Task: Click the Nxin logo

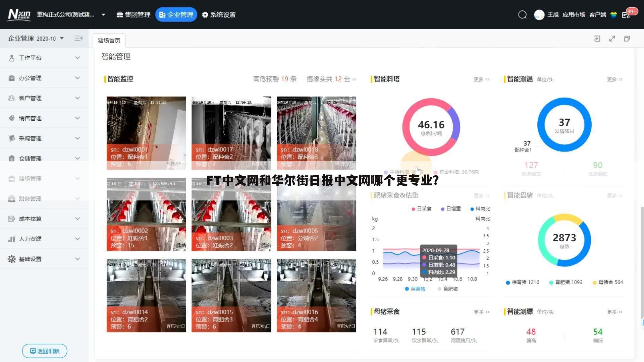Action: [x=19, y=14]
